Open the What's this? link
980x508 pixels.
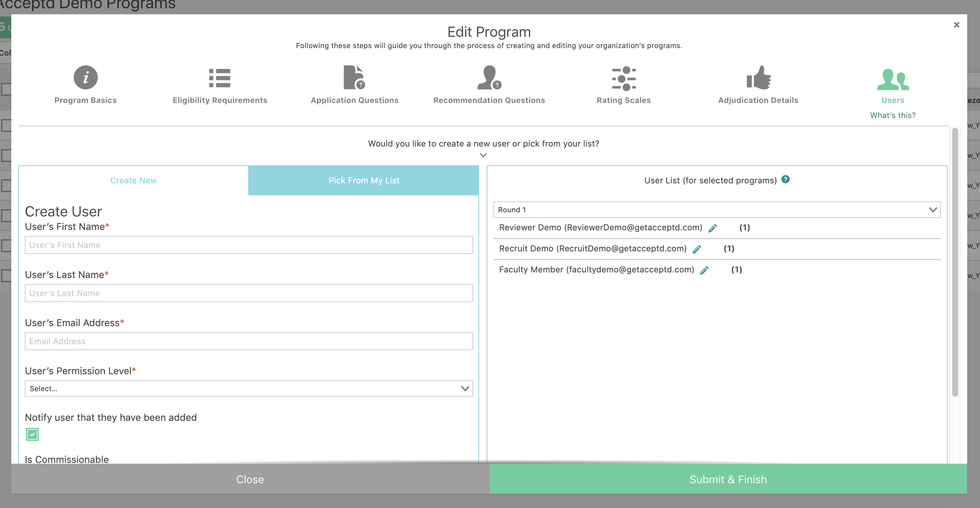(x=892, y=115)
